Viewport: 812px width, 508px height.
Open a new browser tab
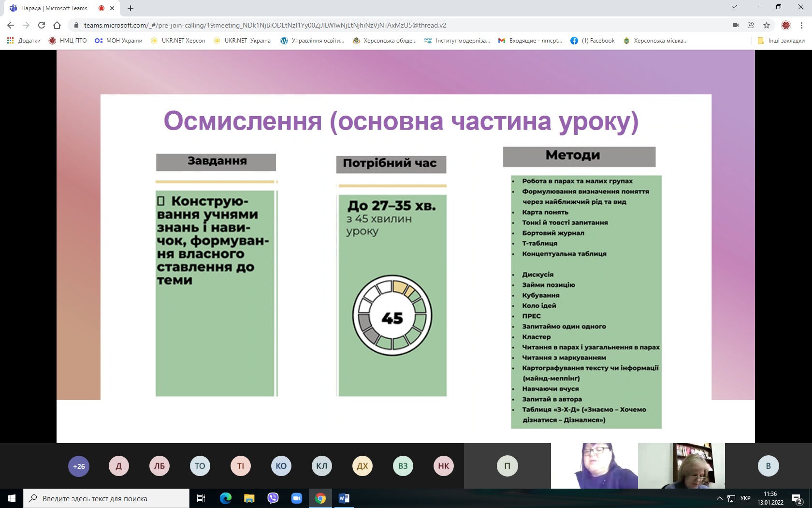130,8
